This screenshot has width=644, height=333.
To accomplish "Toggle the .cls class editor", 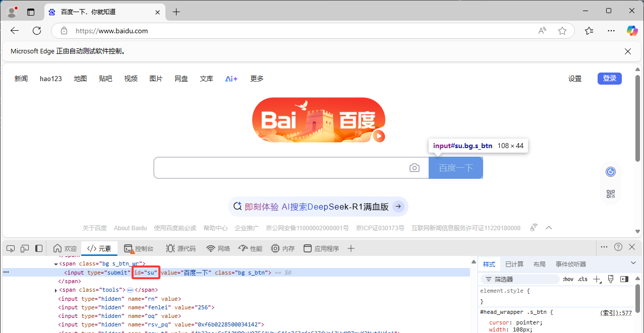I will click(x=582, y=279).
